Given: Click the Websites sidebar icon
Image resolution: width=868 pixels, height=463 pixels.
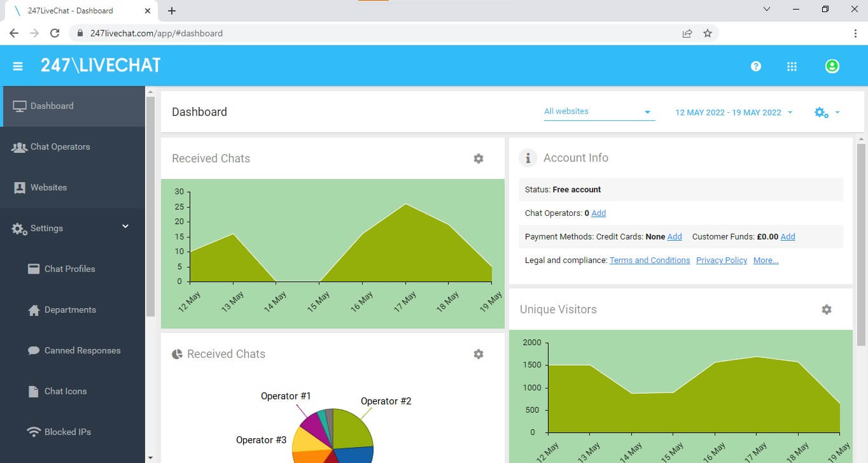Looking at the screenshot, I should pyautogui.click(x=20, y=188).
